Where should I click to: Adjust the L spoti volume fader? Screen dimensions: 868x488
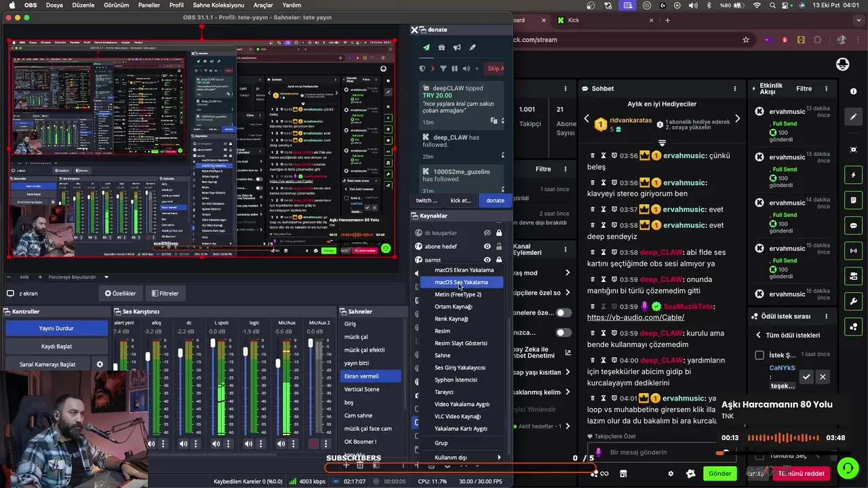click(213, 344)
